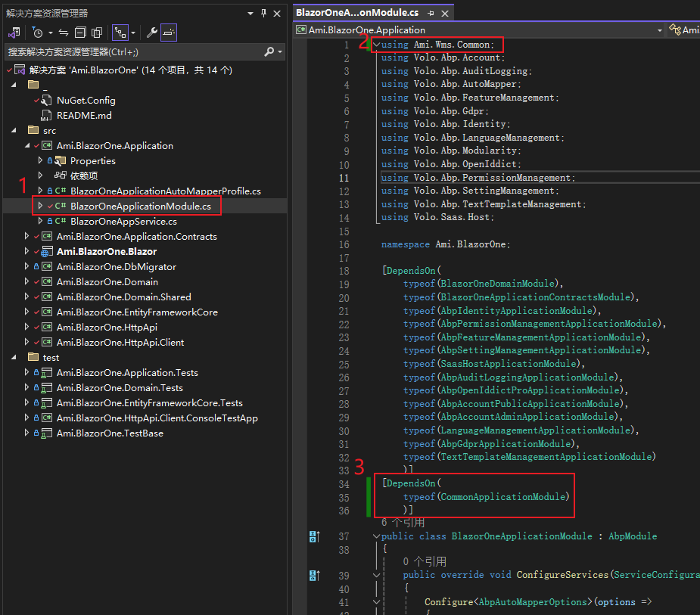Select README.md in the solution tree
Image resolution: width=700 pixels, height=615 pixels.
[x=84, y=116]
